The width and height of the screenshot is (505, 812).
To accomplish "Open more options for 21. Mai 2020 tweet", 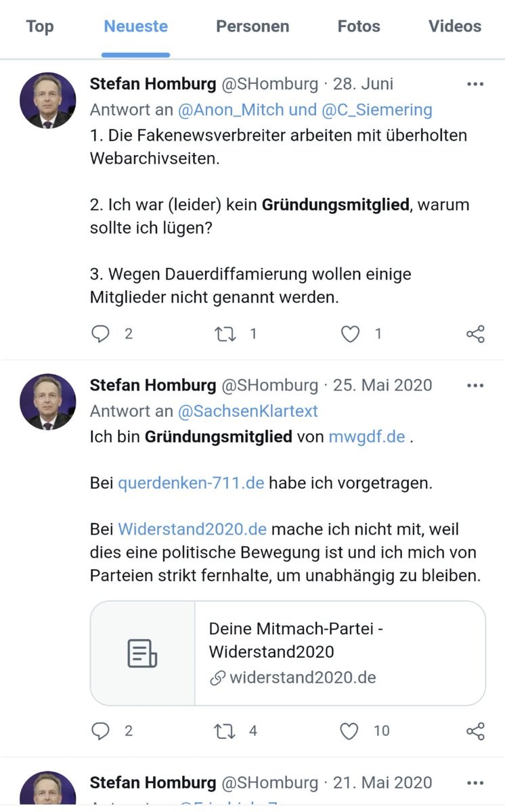I will [x=475, y=783].
